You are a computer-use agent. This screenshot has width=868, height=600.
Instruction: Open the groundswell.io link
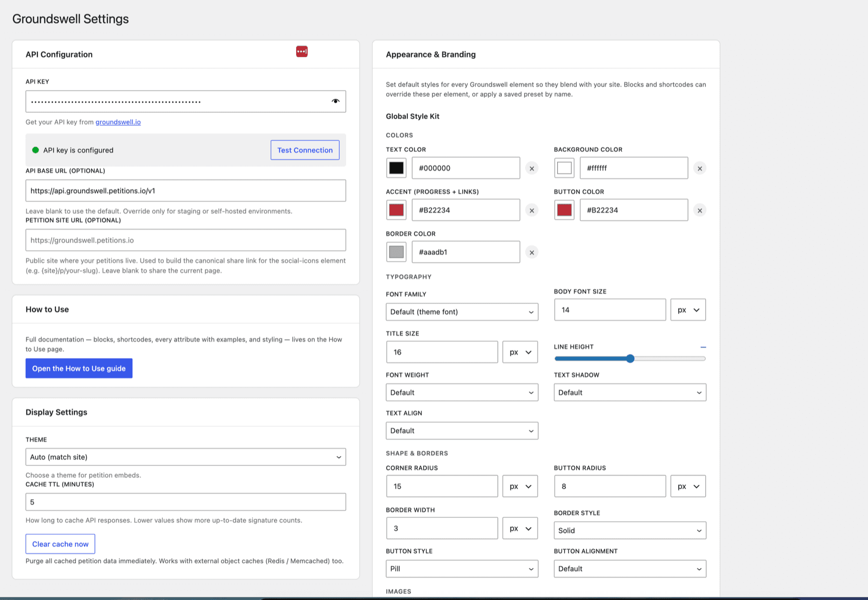118,122
